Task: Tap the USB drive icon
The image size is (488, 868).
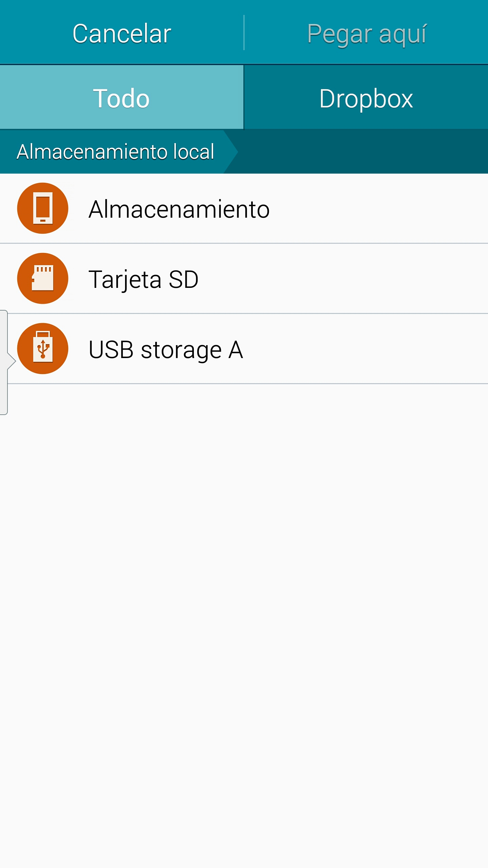Action: click(43, 349)
